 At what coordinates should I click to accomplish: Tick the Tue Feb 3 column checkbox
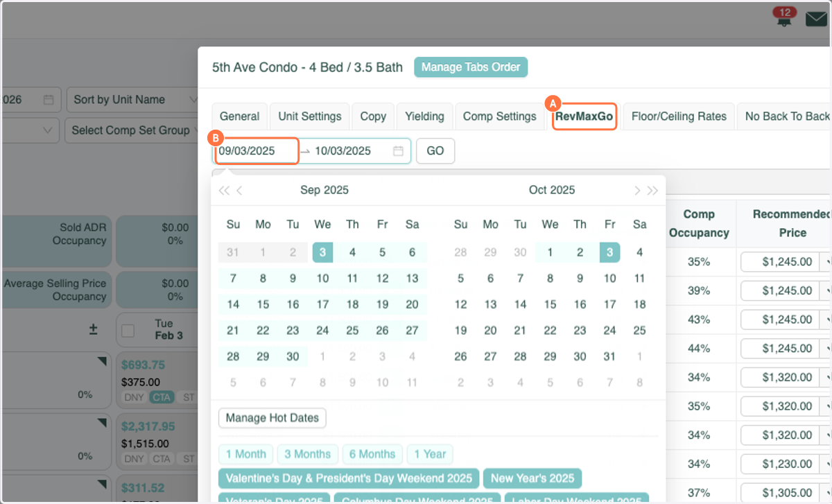click(x=128, y=331)
